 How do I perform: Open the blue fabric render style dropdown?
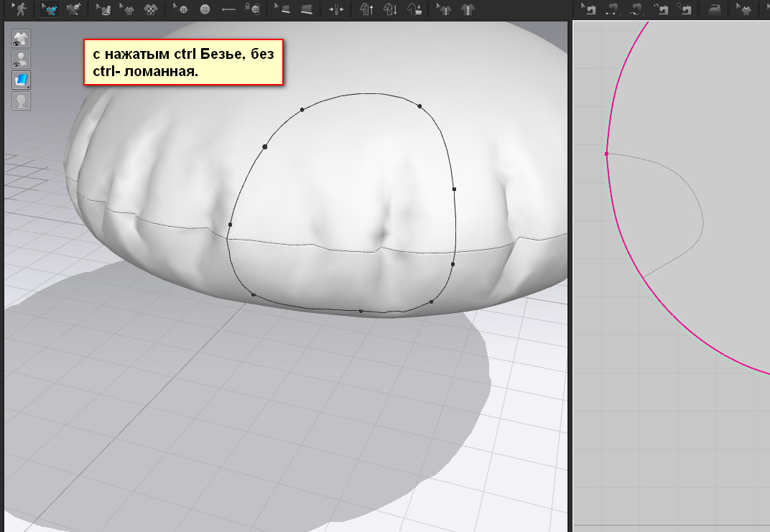(21, 80)
